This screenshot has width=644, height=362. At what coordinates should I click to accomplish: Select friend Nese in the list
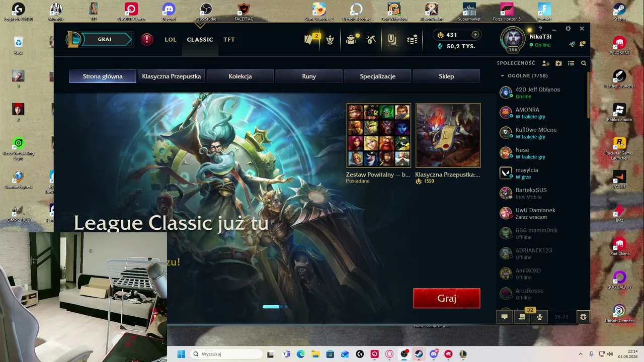point(542,153)
